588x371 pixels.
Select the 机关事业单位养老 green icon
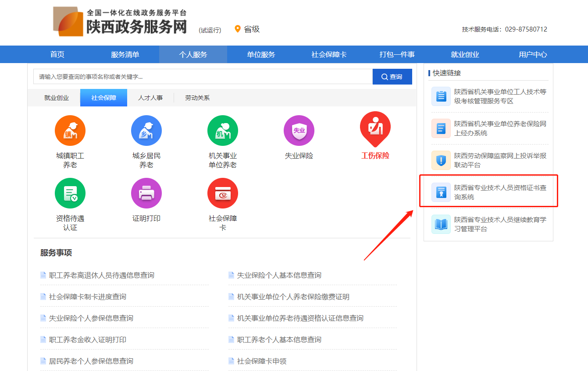click(x=223, y=131)
